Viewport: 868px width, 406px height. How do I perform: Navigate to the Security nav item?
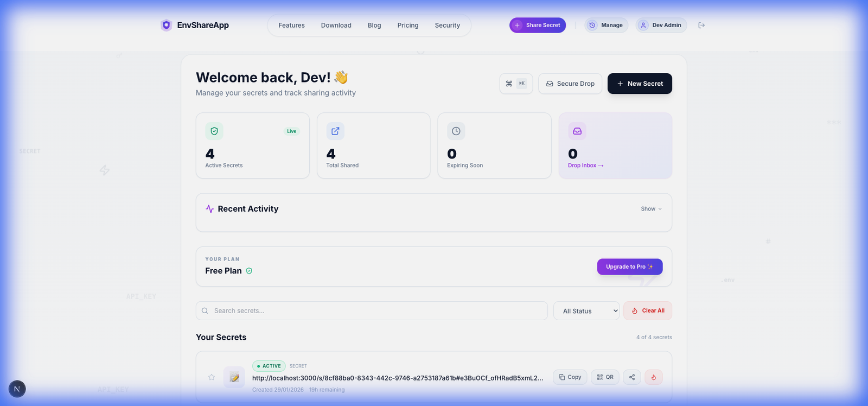(447, 26)
